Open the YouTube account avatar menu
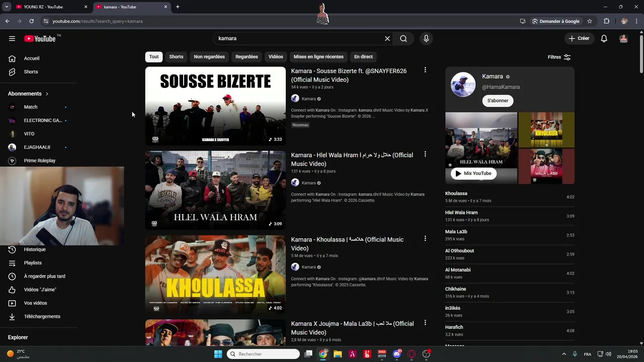The width and height of the screenshot is (644, 362). tap(623, 39)
